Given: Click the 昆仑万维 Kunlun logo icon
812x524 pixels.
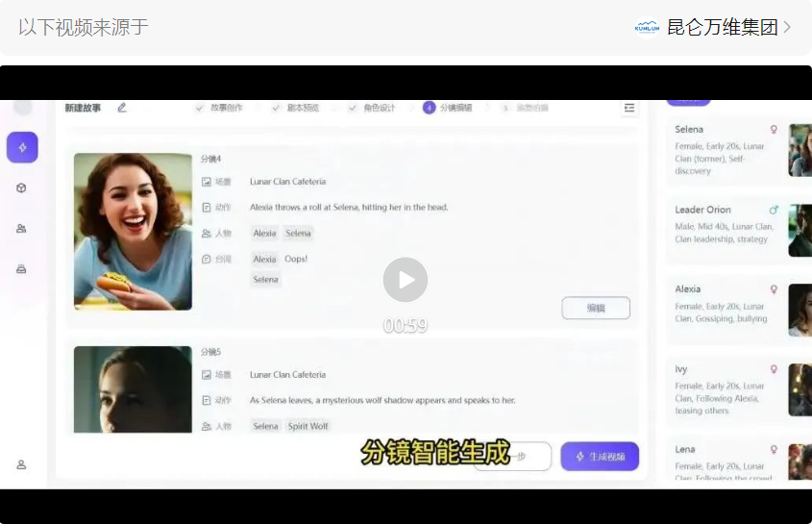Looking at the screenshot, I should [x=647, y=27].
